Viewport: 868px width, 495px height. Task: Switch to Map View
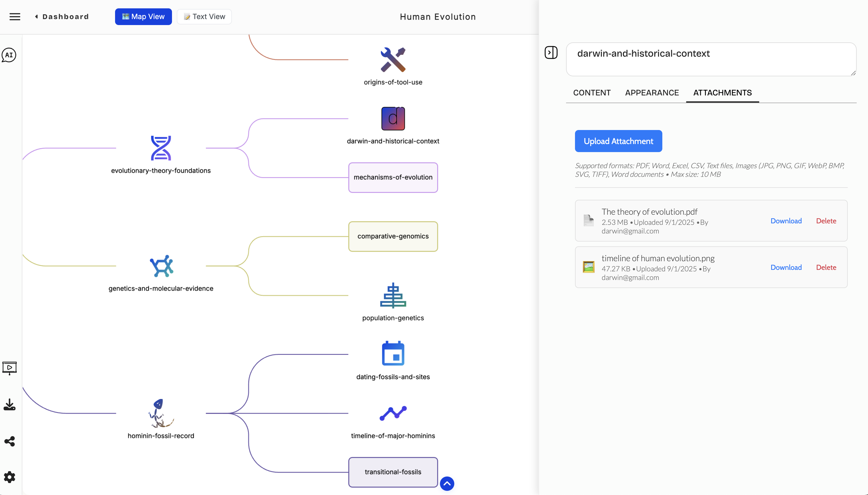point(143,17)
